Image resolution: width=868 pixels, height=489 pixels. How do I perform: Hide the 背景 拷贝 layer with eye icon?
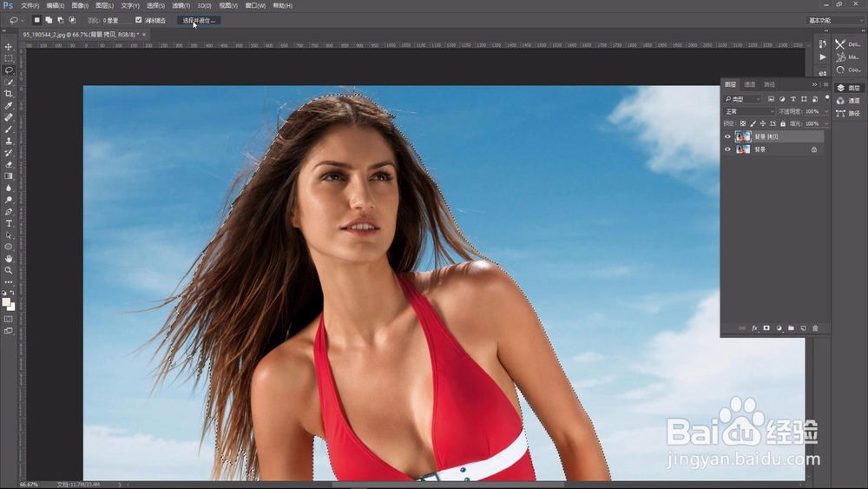(727, 136)
